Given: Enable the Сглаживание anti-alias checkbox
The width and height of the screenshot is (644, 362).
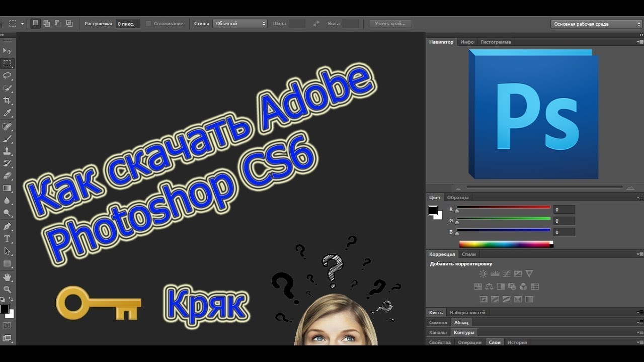Looking at the screenshot, I should coord(148,24).
